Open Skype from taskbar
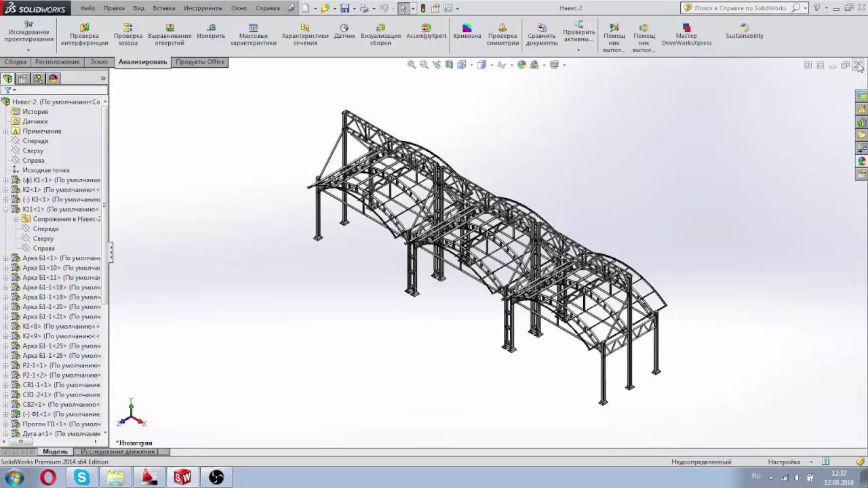This screenshot has width=868, height=488. click(82, 478)
